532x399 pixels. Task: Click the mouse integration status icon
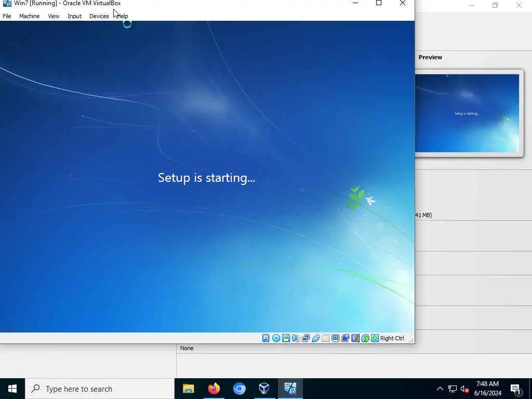tap(365, 338)
